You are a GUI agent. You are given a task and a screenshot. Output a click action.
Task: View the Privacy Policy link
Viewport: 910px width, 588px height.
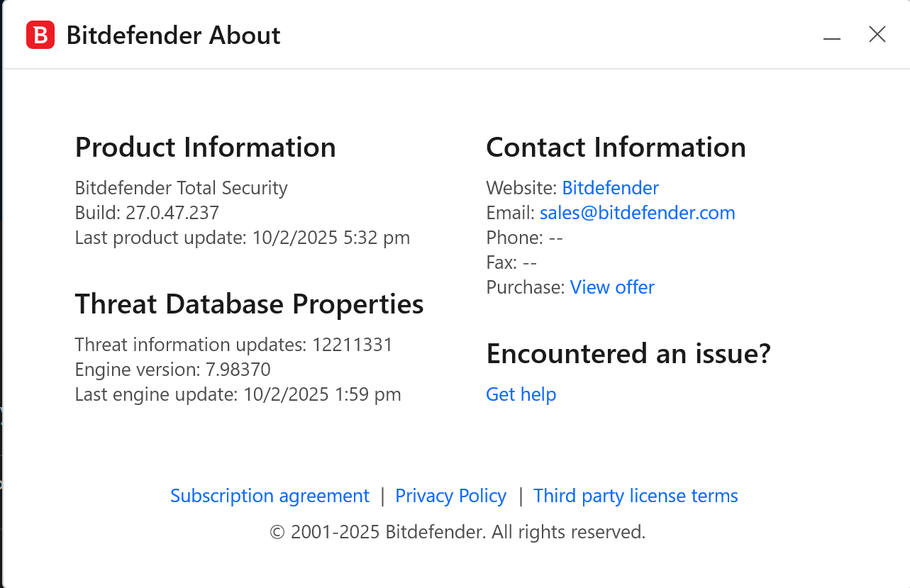coord(450,496)
